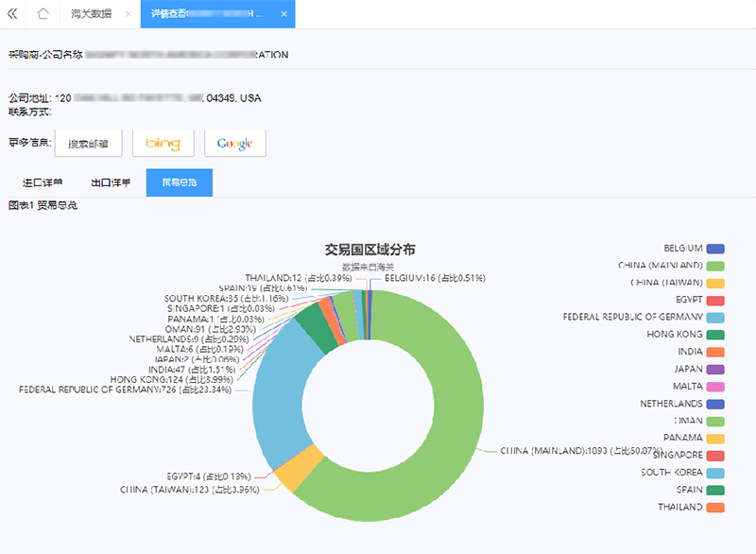The image size is (756, 554).
Task: Close the active 详情查看 tab
Action: (283, 14)
